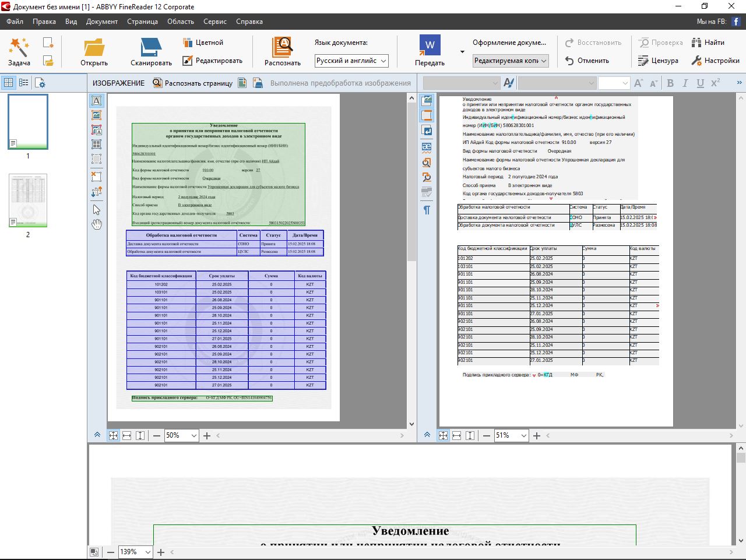Toggle the Цветной color mode
The image size is (746, 560).
coord(203,43)
